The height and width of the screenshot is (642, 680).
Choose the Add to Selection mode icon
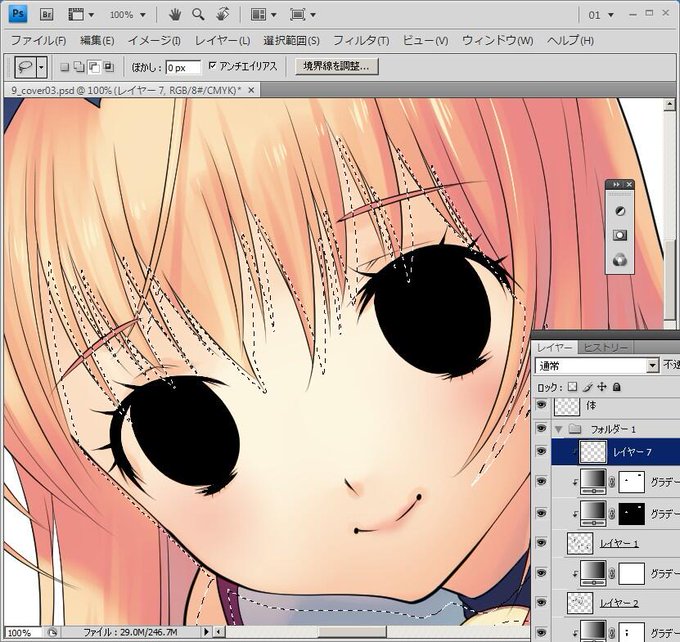[x=79, y=67]
